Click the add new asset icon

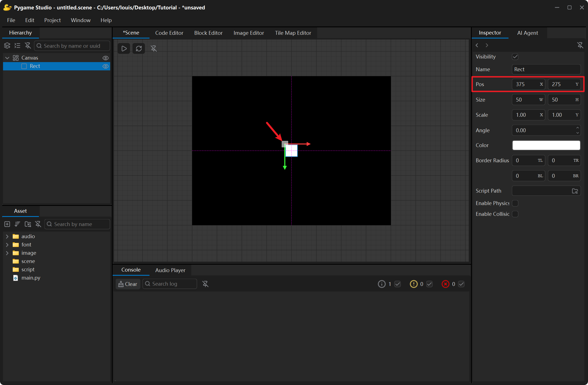point(7,224)
